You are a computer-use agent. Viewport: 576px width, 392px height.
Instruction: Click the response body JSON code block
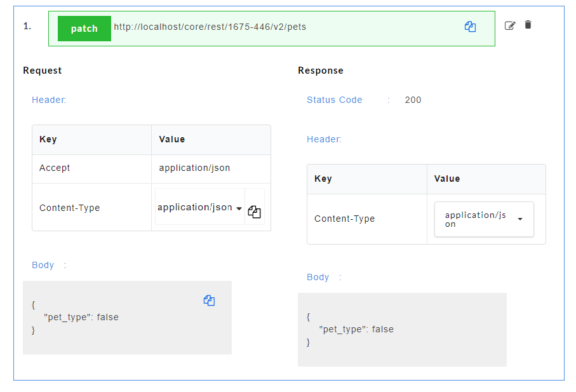click(x=402, y=330)
